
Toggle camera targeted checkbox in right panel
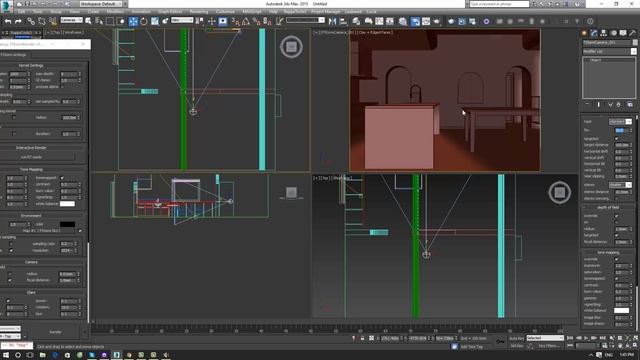616,139
